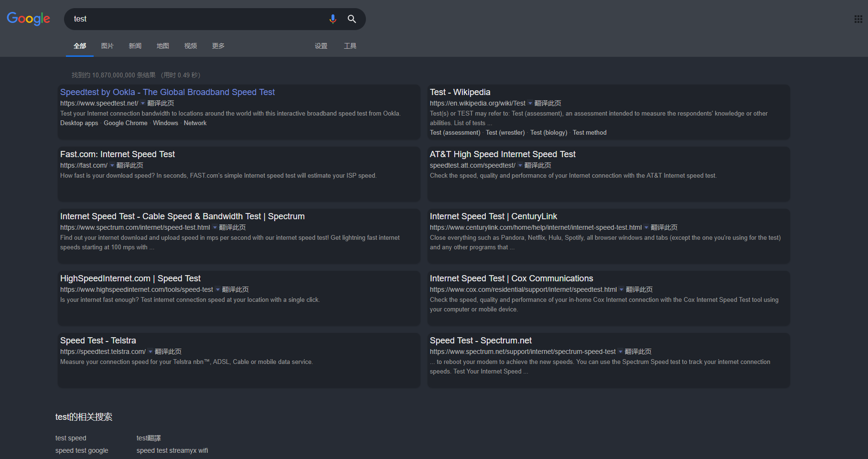Image resolution: width=868 pixels, height=459 pixels.
Task: Open the Test - Wikipedia result
Action: (460, 92)
